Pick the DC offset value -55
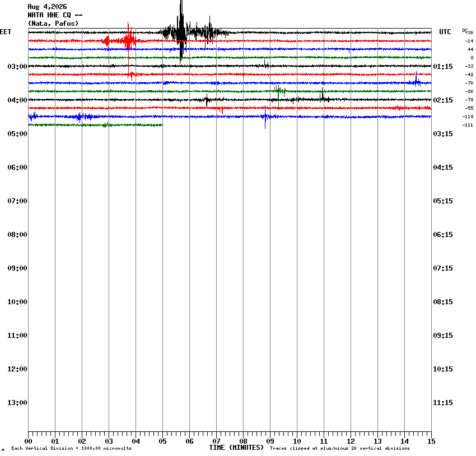This screenshot has width=476, height=456. (x=469, y=108)
